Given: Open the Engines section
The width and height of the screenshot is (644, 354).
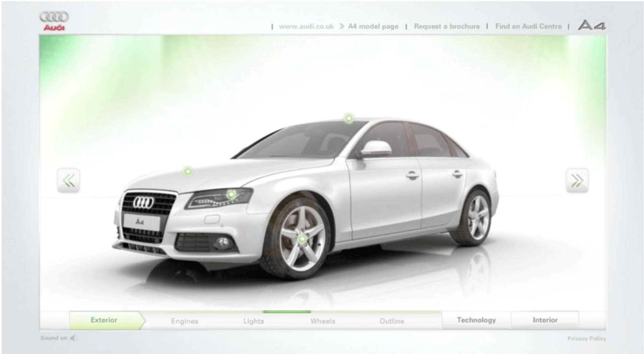Looking at the screenshot, I should coord(185,321).
